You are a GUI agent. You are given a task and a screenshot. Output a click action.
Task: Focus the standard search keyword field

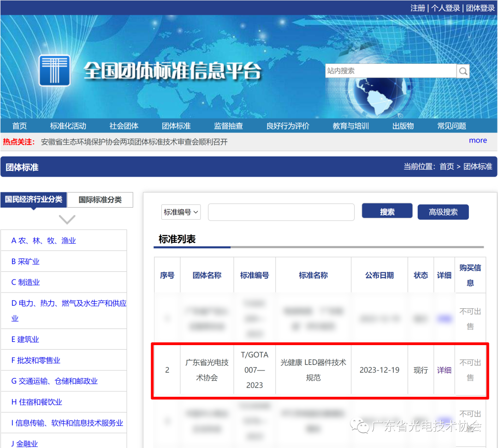coord(281,212)
